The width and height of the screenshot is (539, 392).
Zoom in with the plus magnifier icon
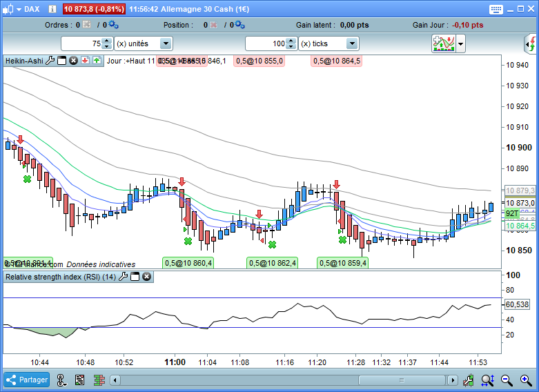click(x=526, y=380)
